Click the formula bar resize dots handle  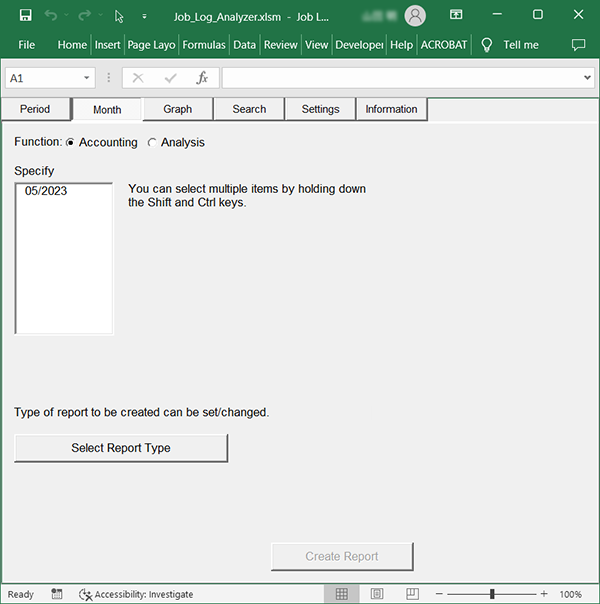coord(109,78)
